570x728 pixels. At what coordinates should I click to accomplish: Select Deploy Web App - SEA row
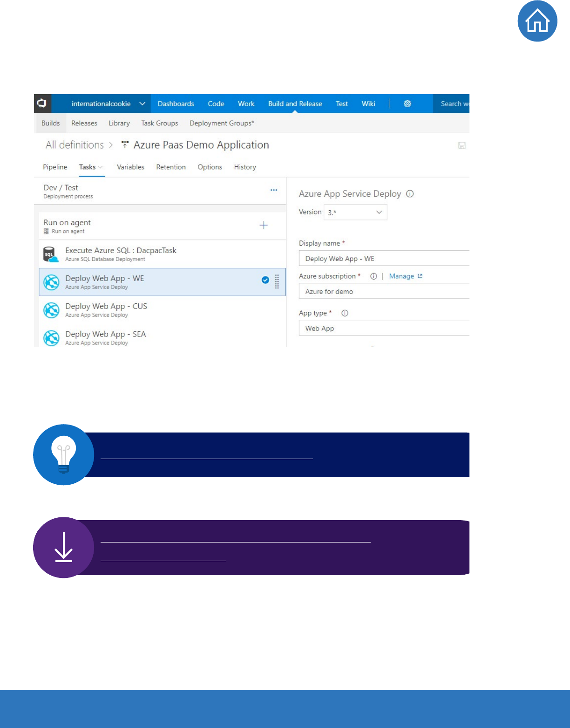pos(162,337)
